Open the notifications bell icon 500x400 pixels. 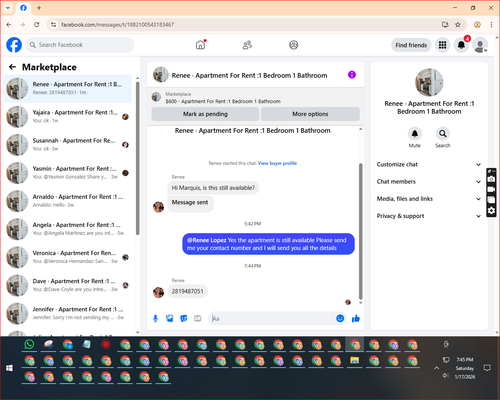(x=461, y=45)
